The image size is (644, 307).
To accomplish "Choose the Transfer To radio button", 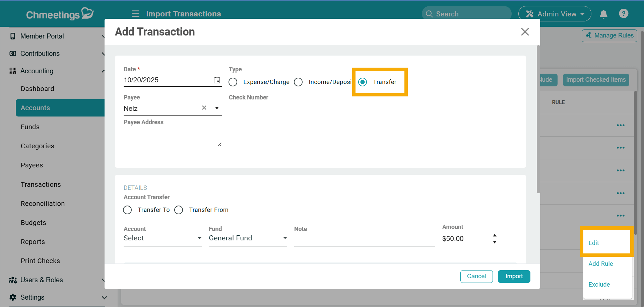I will (128, 210).
